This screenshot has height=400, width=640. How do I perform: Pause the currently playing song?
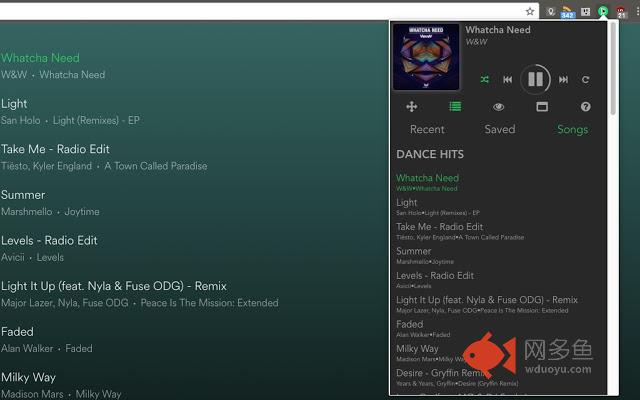pyautogui.click(x=535, y=79)
